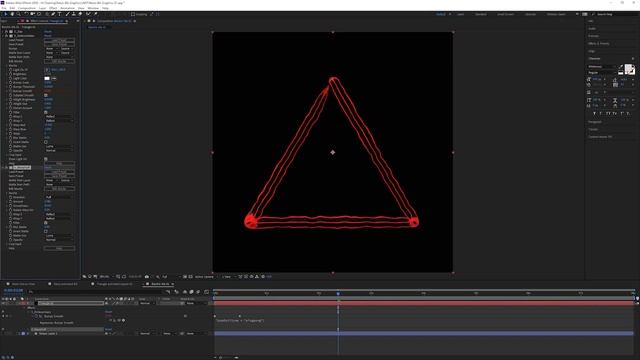
Task: Select the Type text tool
Action: (x=60, y=14)
